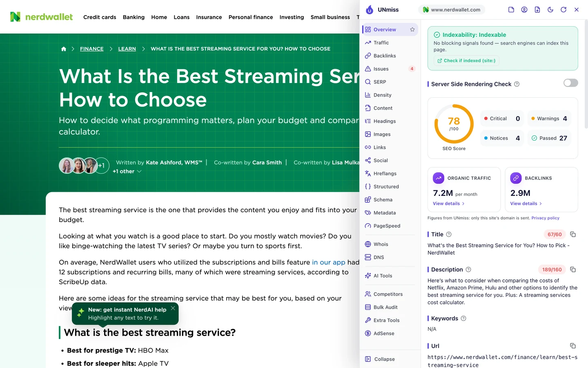588x368 pixels.
Task: Open AI Tools in the sidebar
Action: (x=390, y=276)
